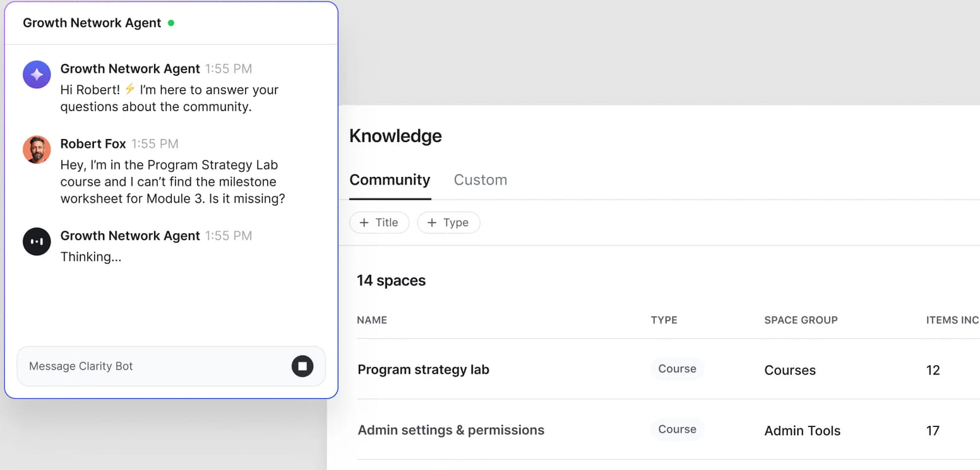Click Robert's milestone worksheet message
The image size is (980, 470).
point(172,182)
